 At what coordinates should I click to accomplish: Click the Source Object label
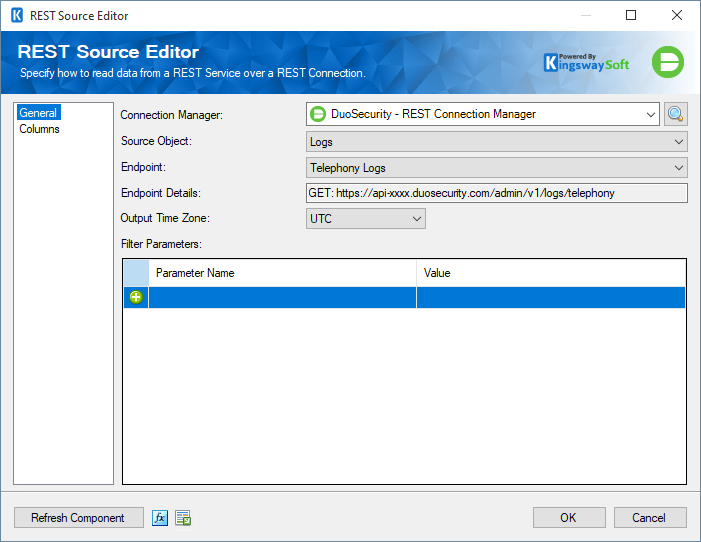pos(156,141)
